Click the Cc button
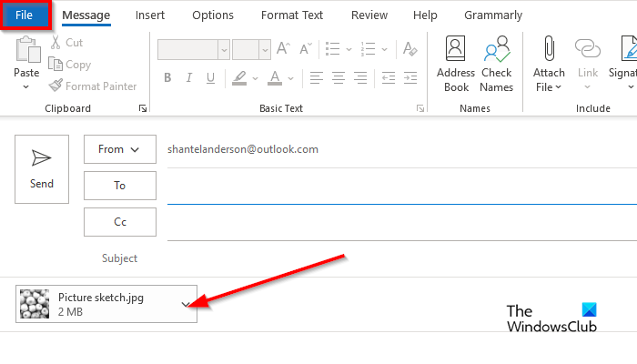The width and height of the screenshot is (637, 364). click(119, 222)
